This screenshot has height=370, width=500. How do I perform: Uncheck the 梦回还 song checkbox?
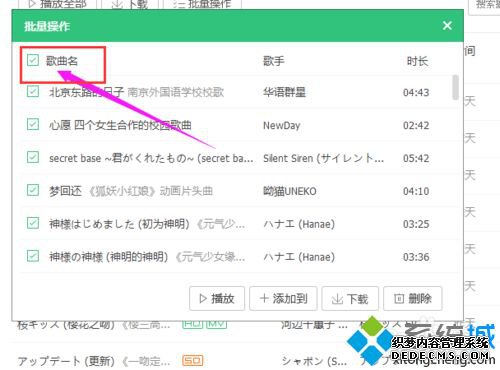[33, 190]
